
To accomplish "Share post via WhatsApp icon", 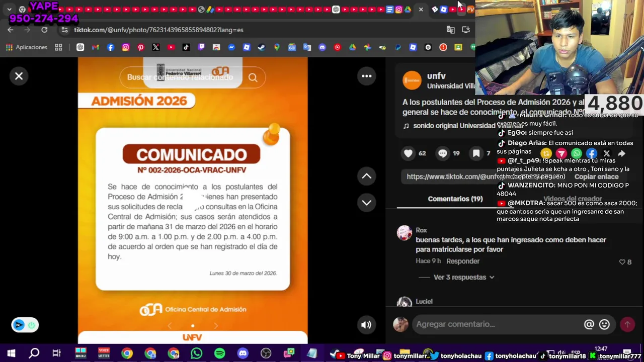I will click(x=577, y=154).
